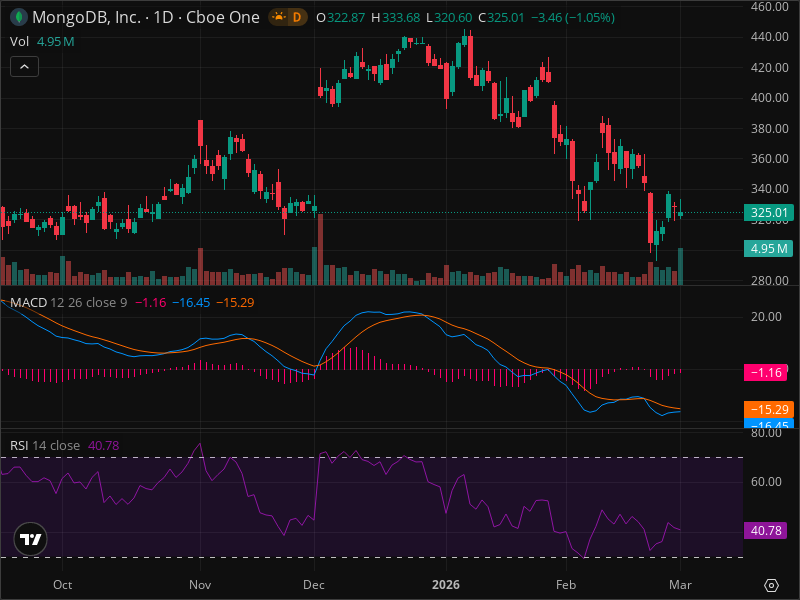Click the change value −3.46 (−1.05%)
800x600 pixels.
point(572,17)
